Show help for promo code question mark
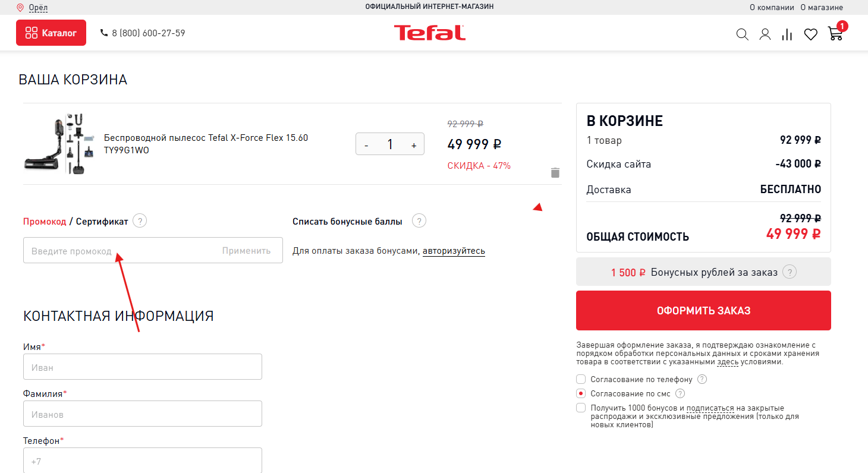The image size is (868, 473). tap(140, 221)
